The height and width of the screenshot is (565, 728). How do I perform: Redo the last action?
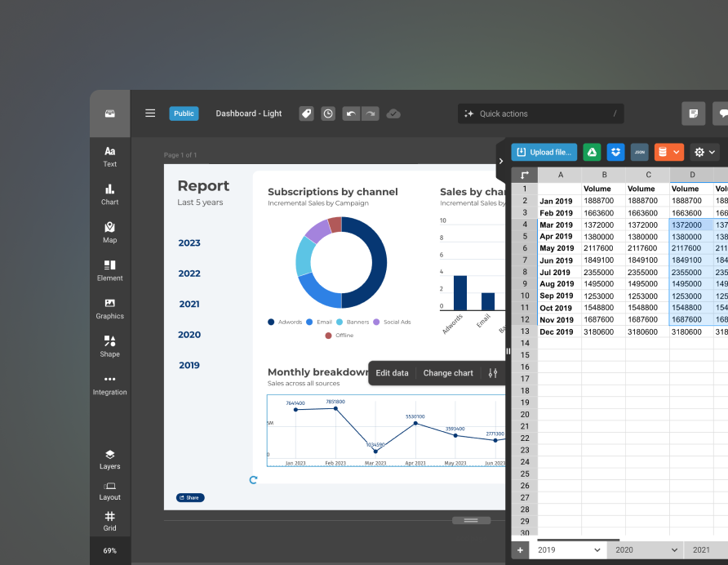370,113
